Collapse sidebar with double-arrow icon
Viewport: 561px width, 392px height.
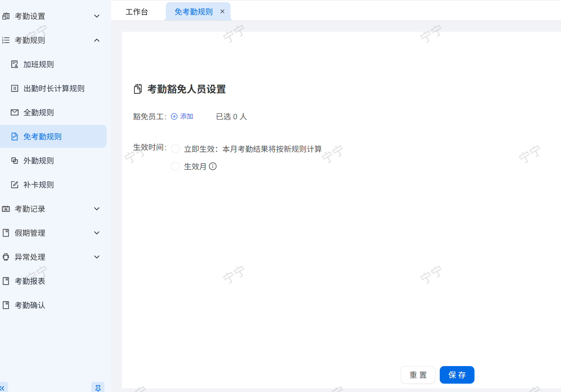tap(3, 388)
